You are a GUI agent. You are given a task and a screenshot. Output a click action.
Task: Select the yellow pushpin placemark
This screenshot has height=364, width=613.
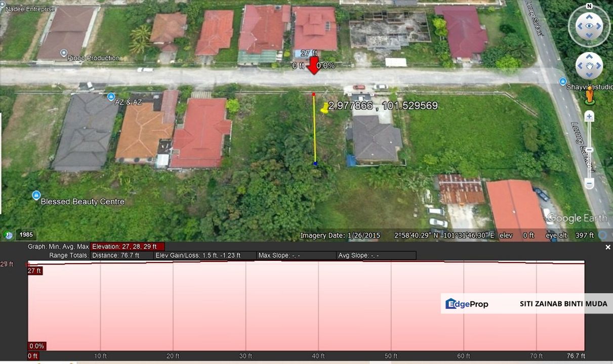click(x=324, y=108)
